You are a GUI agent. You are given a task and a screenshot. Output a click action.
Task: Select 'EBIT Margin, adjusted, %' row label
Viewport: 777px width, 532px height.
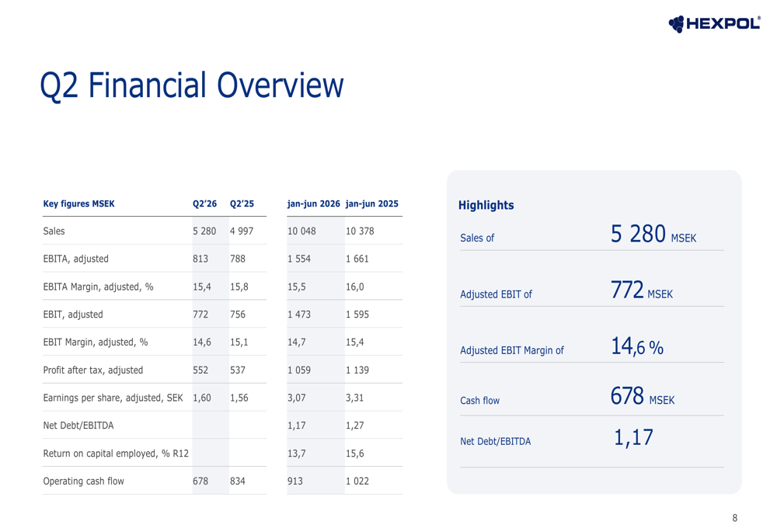point(95,342)
